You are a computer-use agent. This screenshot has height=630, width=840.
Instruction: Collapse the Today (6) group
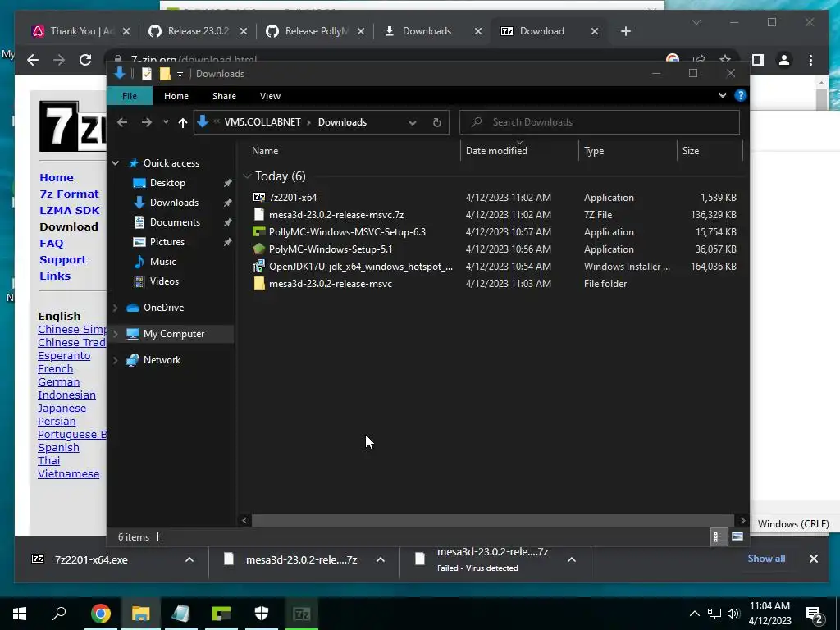pyautogui.click(x=247, y=176)
